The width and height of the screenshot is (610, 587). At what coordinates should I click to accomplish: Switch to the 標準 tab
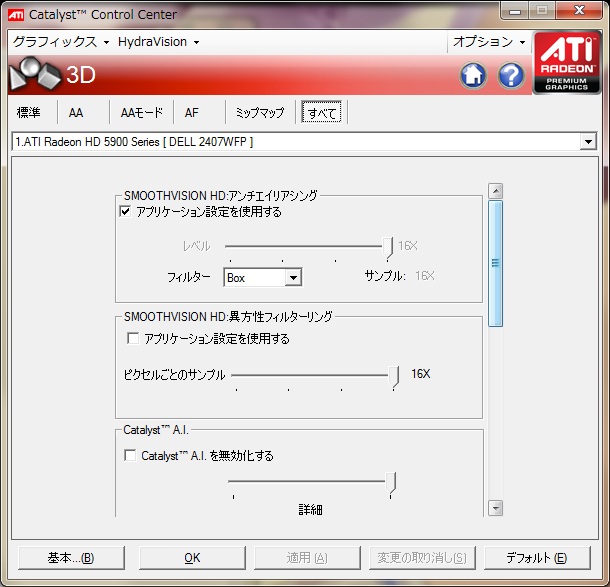(28, 112)
